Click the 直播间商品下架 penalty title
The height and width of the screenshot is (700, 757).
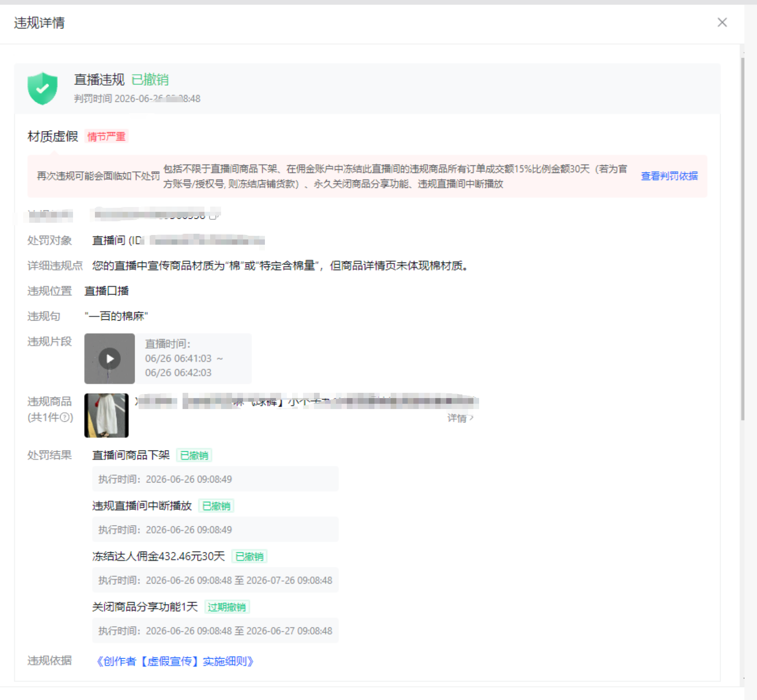pos(131,455)
